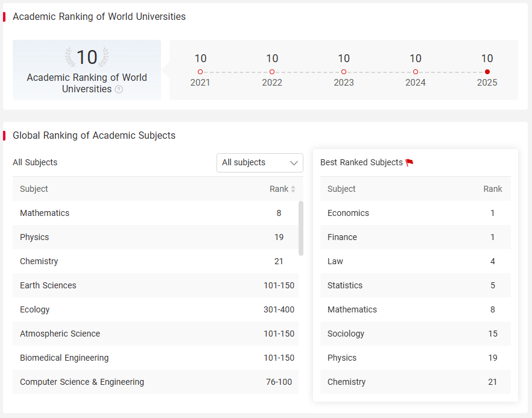The height and width of the screenshot is (418, 532).
Task: Click the red flag icon by Best Ranked Subjects
Action: click(x=410, y=162)
